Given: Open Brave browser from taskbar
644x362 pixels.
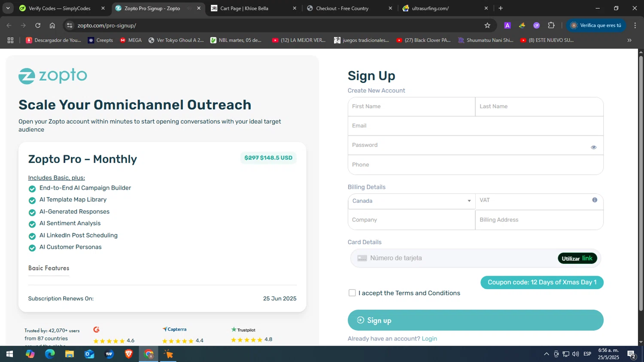Looking at the screenshot, I should coord(129,354).
